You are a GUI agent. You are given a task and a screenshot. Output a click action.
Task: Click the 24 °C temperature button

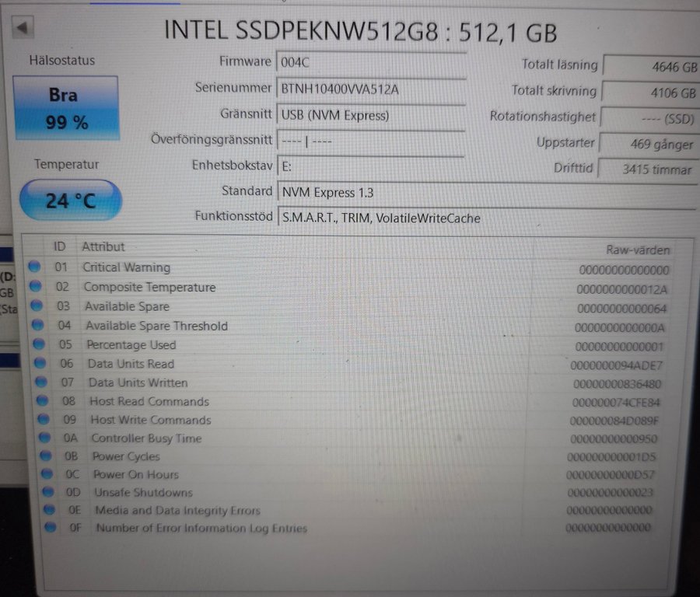(71, 200)
